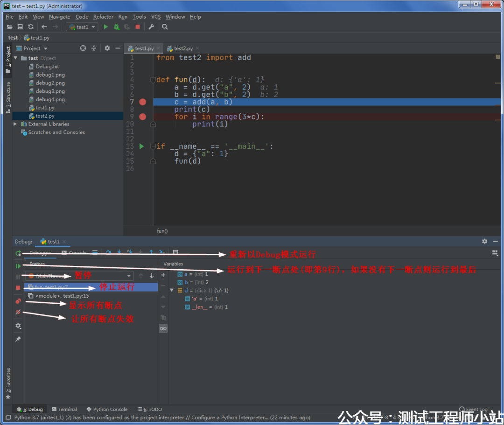Viewport: 504px width, 425px height.
Task: Stop debugging with the red square in the debug panel
Action: [x=18, y=287]
